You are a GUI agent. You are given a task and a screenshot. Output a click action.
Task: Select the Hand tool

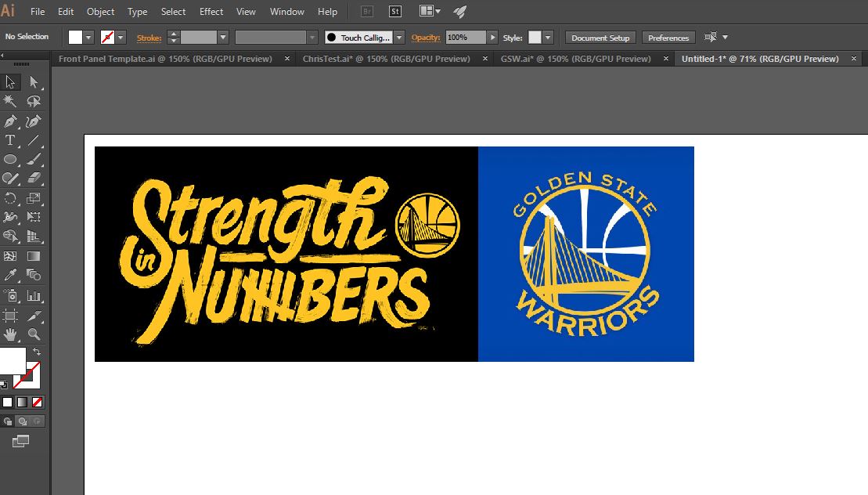pyautogui.click(x=10, y=334)
